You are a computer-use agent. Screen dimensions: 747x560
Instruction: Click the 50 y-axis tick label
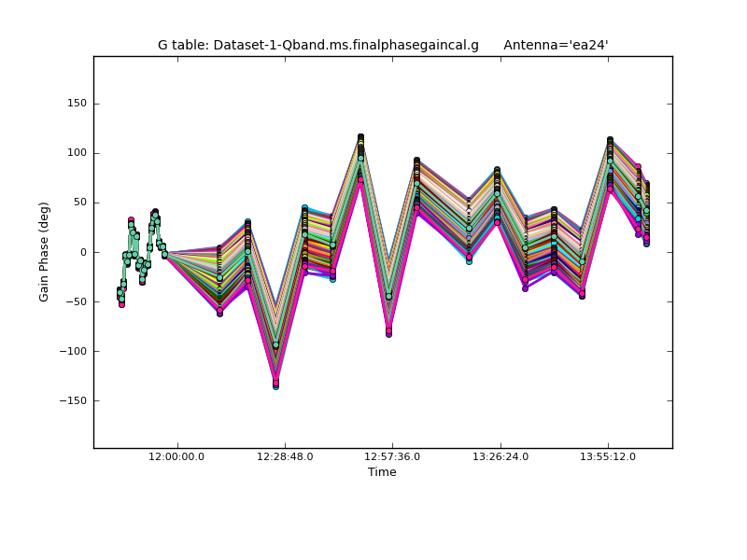79,203
